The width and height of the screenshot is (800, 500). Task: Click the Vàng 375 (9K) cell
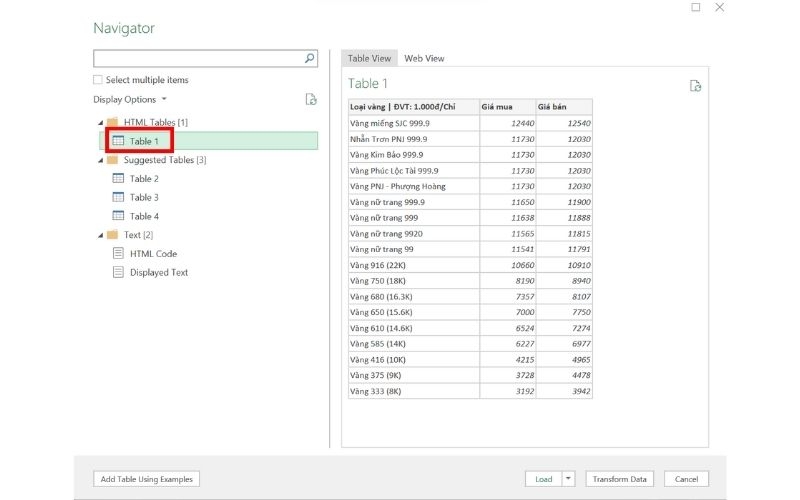(x=414, y=376)
